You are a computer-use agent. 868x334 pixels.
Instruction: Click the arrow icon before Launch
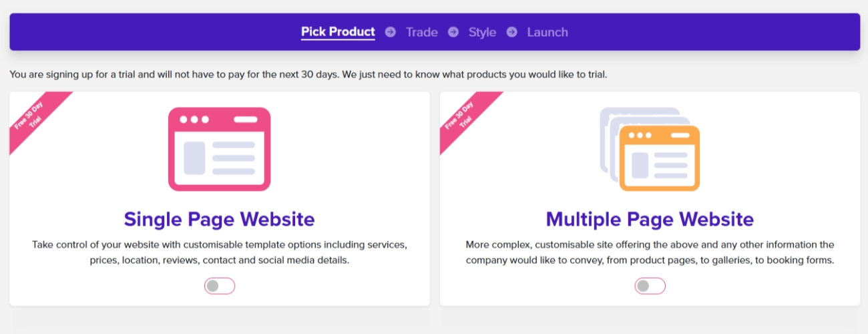512,32
